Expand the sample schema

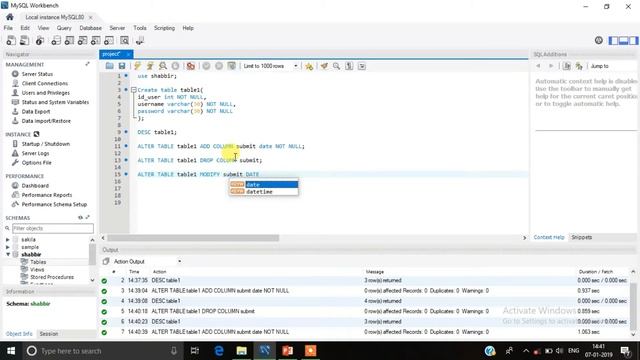pos(8,247)
